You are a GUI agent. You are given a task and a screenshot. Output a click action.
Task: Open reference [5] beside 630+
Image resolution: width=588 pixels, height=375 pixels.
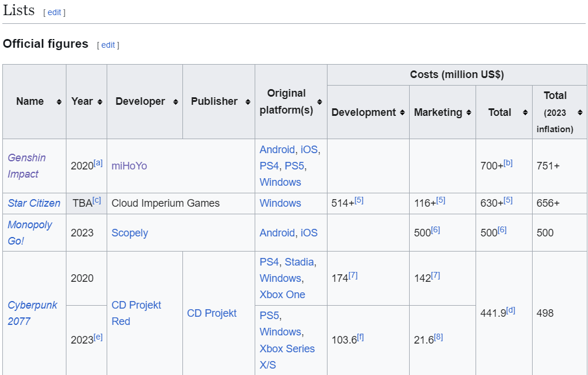508,200
